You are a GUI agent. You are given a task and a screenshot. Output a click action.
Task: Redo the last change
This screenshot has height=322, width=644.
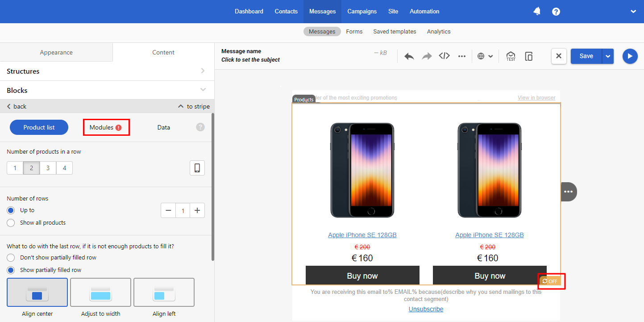tap(427, 56)
